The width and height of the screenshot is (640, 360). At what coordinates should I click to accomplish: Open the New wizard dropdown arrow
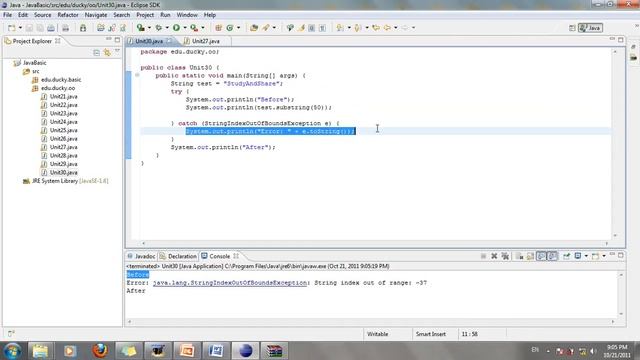point(20,28)
